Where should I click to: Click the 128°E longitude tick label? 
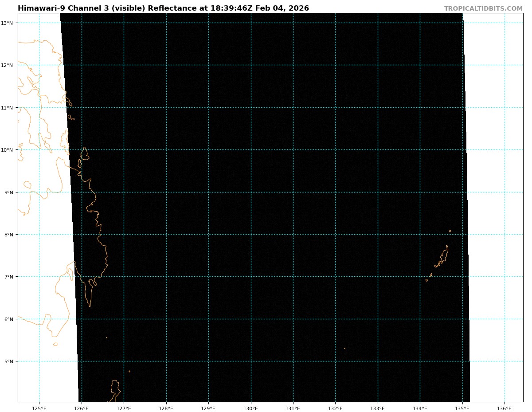coord(166,408)
